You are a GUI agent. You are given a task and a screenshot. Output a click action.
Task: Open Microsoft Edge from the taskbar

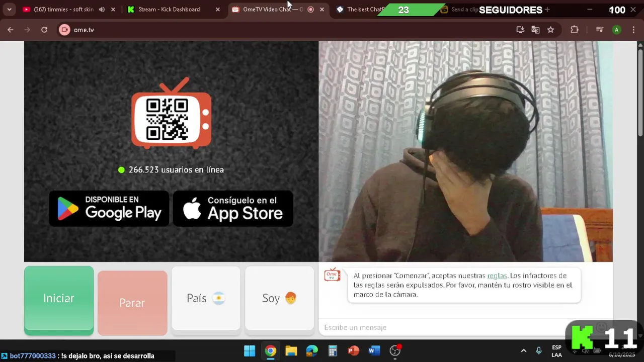click(x=312, y=350)
